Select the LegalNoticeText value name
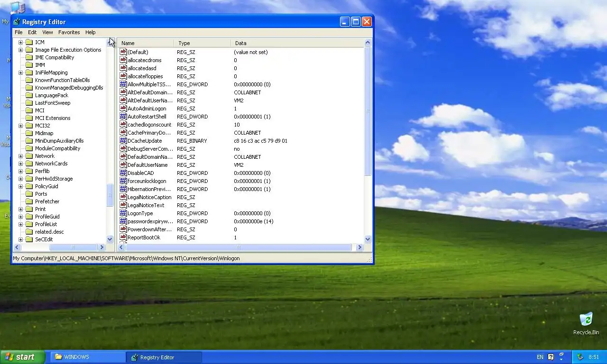The width and height of the screenshot is (607, 364). 146,205
